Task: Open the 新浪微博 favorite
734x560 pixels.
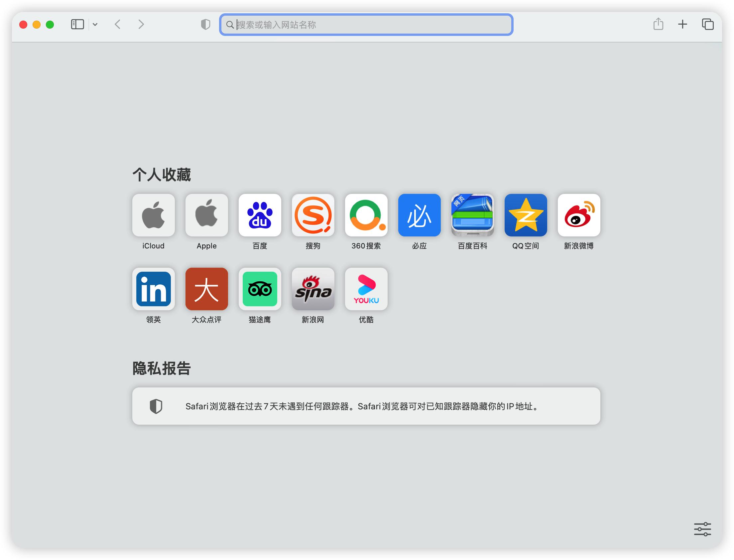Action: tap(579, 215)
